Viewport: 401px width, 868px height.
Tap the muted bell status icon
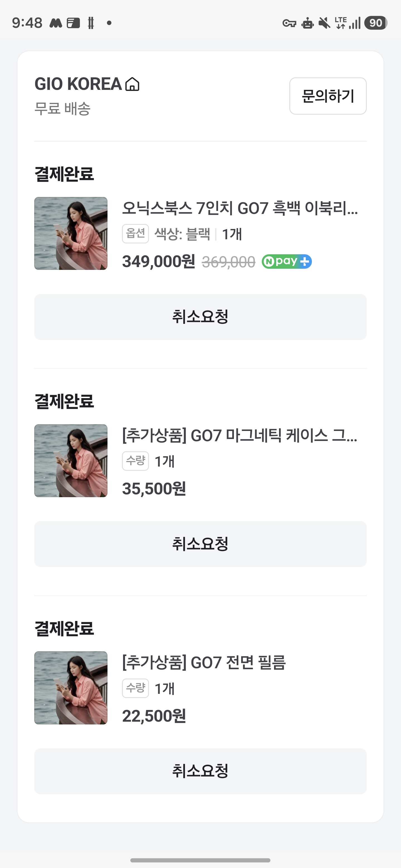pyautogui.click(x=324, y=23)
